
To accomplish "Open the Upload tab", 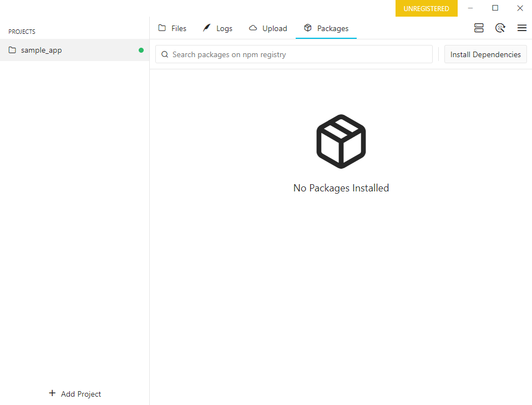I will click(268, 28).
